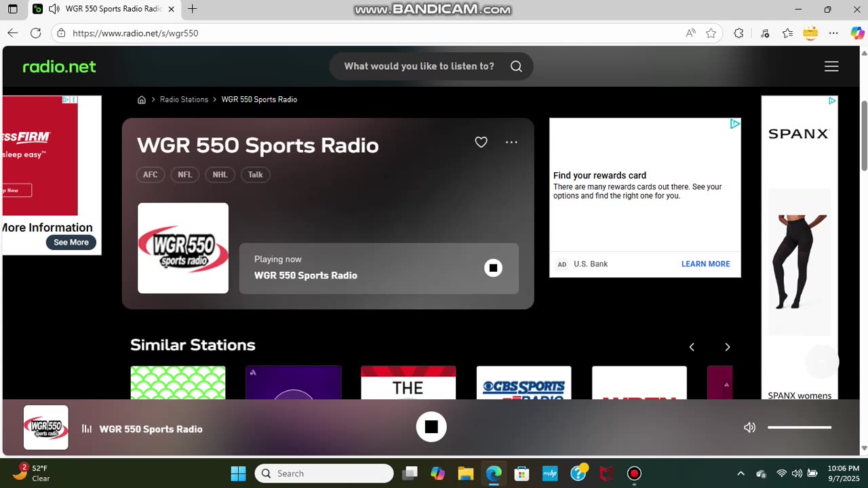Mute the tab via its speaker icon

tap(54, 9)
